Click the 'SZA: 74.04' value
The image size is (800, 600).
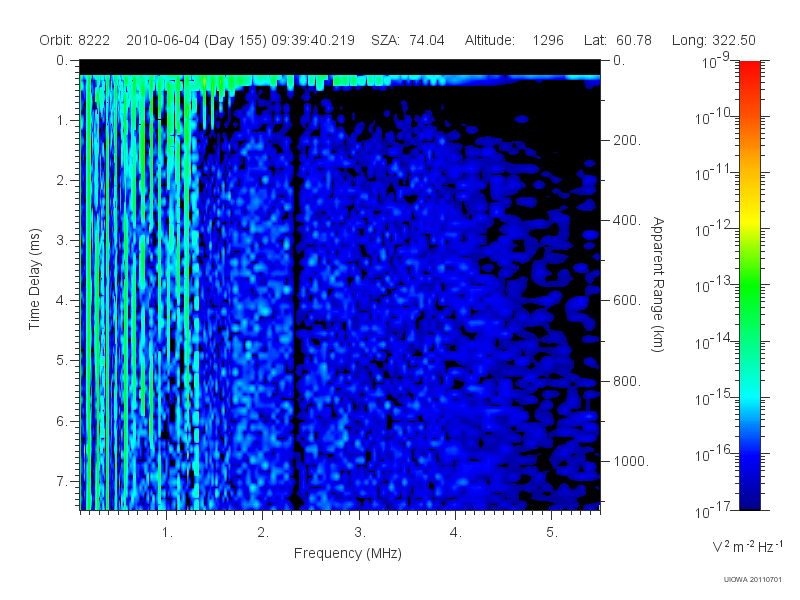408,40
